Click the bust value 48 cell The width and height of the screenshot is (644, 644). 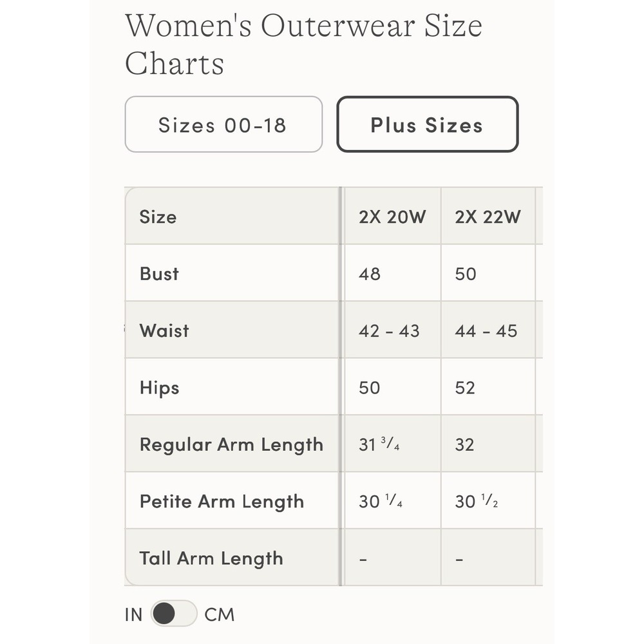tap(393, 273)
